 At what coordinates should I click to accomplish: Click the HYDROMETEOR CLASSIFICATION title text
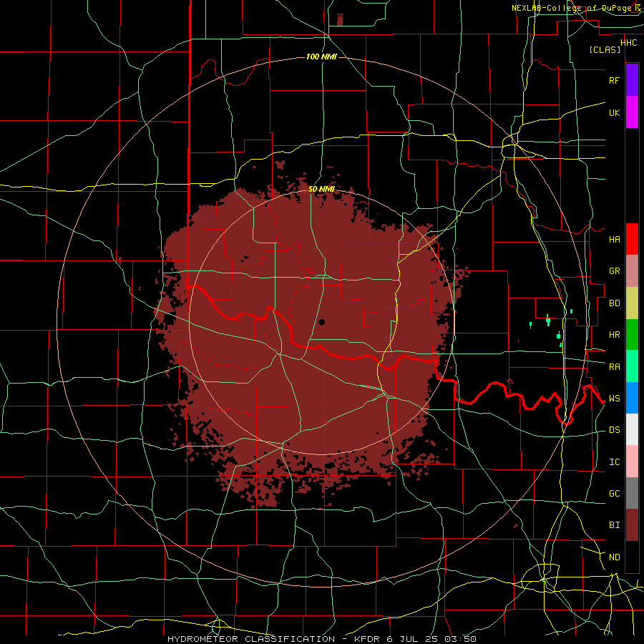coord(251,639)
